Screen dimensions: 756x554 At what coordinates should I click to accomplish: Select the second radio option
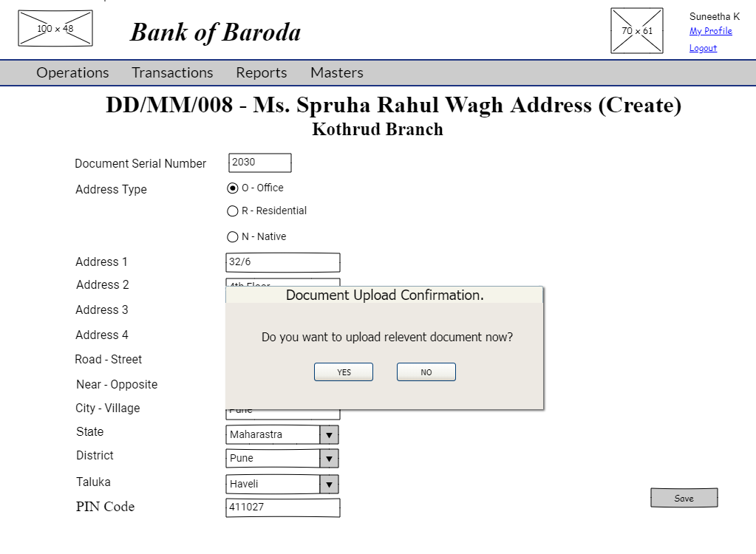click(x=232, y=211)
